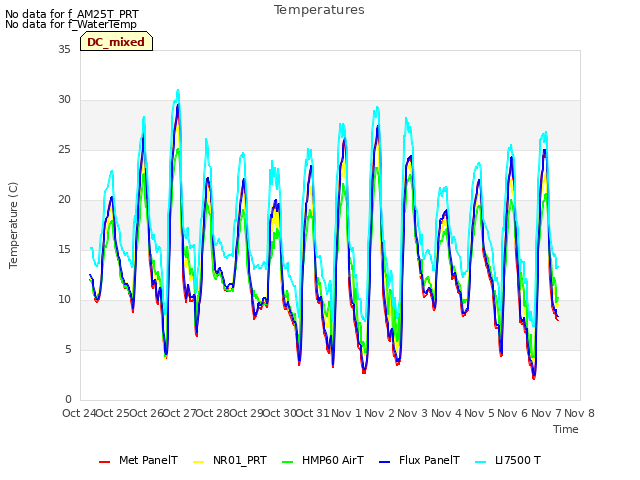Click the red Met PanelT legend swatch

[x=104, y=462]
